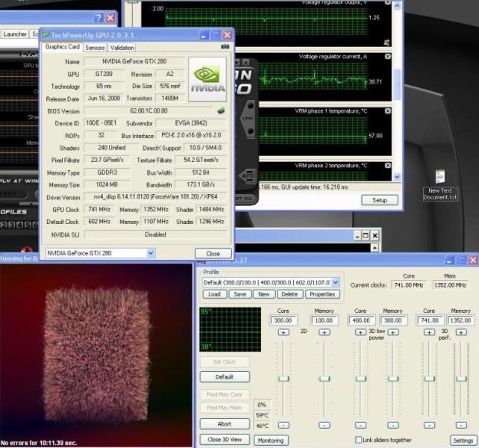This screenshot has height=448, width=479.
Task: Click the monitoring window scrollbar up arrow
Action: pyautogui.click(x=397, y=5)
